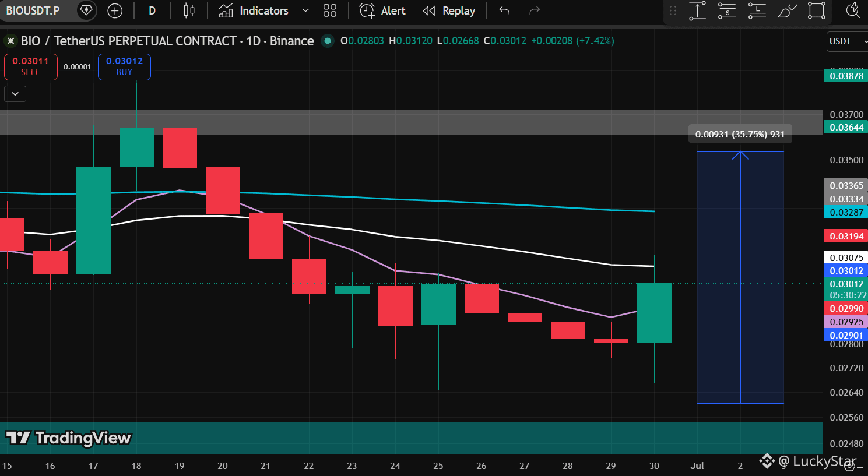868x476 pixels.
Task: Click the 0.03700 price scale tick
Action: (846, 115)
